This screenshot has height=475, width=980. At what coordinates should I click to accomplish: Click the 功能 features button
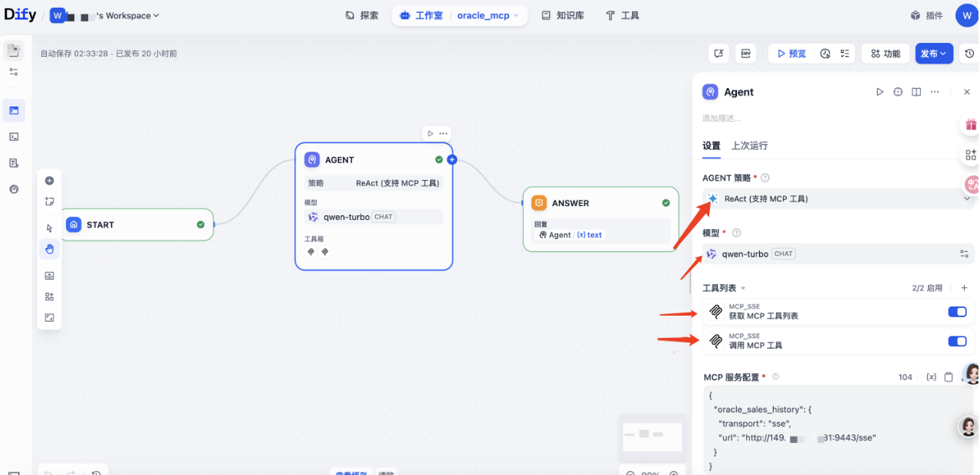[x=885, y=54]
